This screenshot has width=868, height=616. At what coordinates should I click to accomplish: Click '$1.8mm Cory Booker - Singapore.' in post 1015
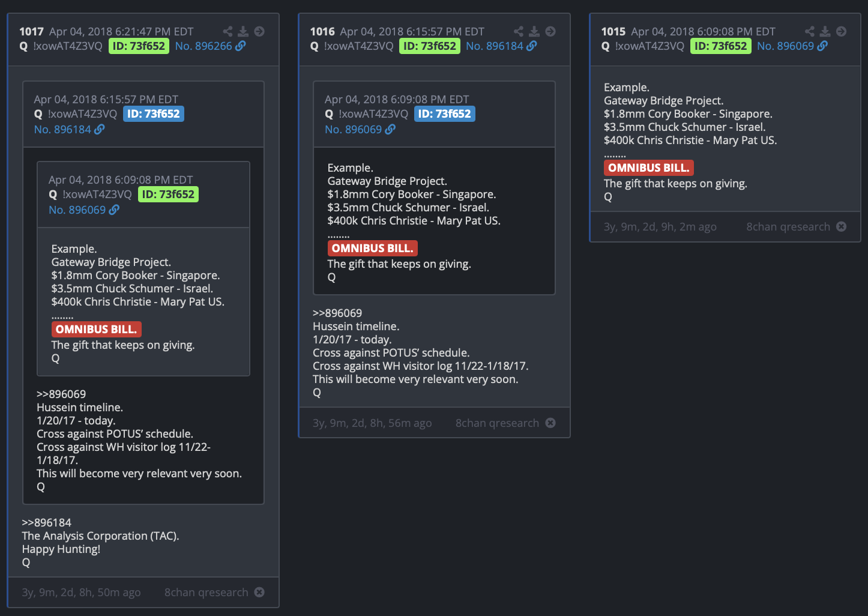688,113
